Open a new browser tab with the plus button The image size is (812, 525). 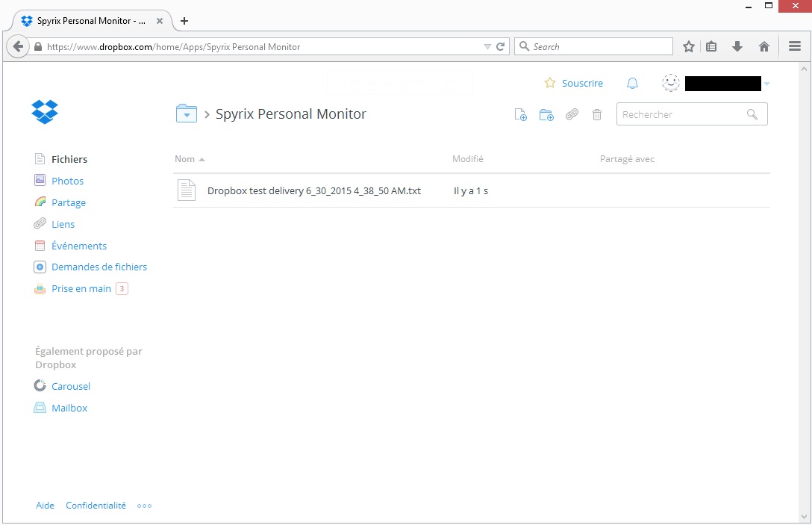184,21
